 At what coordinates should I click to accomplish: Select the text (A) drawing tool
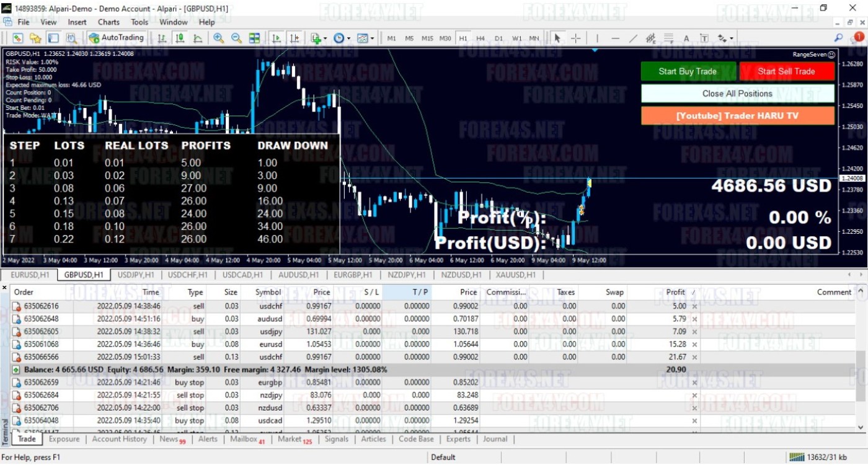[686, 38]
